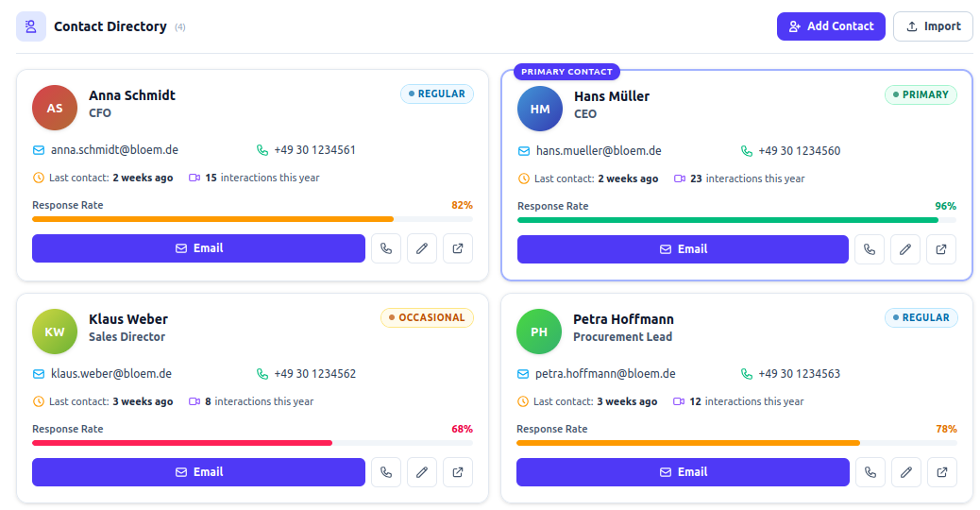This screenshot has width=980, height=510.
Task: Call Anna Schmidt using phone icon button
Action: [385, 248]
